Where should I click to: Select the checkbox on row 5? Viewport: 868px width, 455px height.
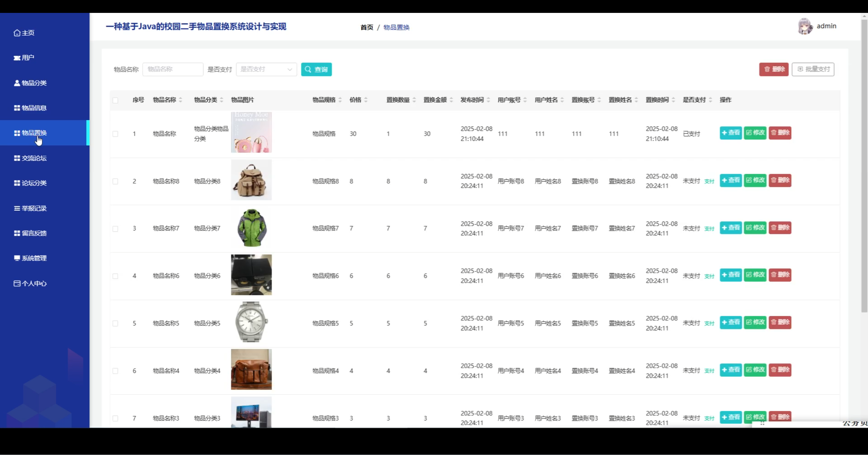(116, 323)
